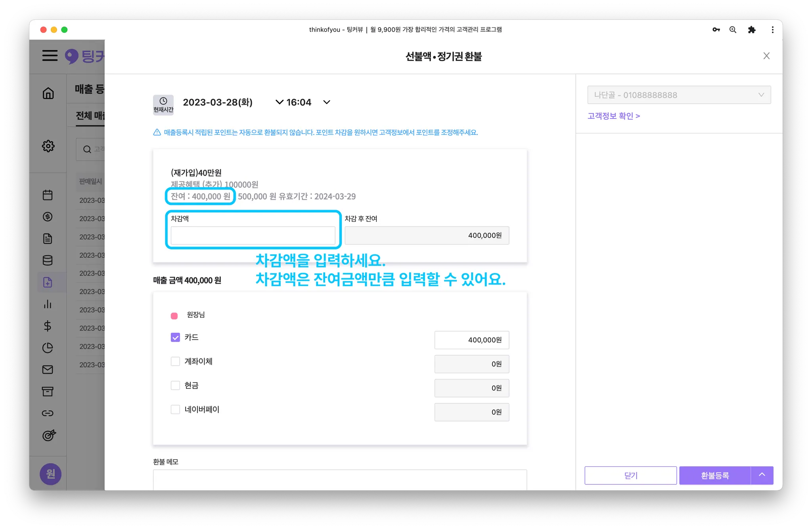The image size is (812, 529).
Task: Click the 차감액 input field
Action: 253,235
